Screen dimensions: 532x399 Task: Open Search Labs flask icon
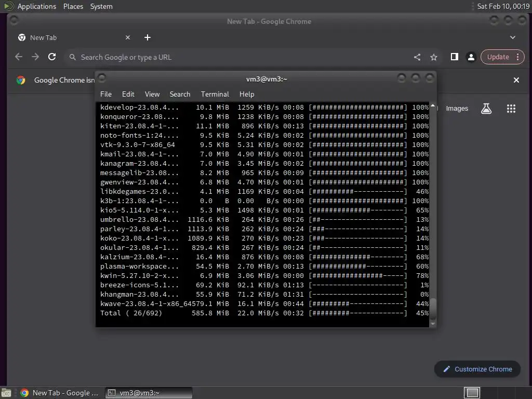486,109
